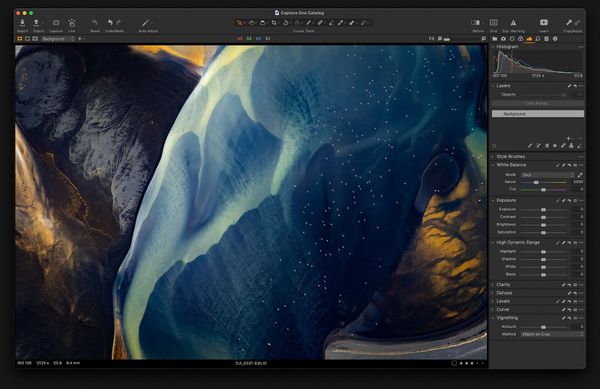Adjust the Kelvin slider handle
This screenshot has width=600, height=389.
click(x=536, y=182)
